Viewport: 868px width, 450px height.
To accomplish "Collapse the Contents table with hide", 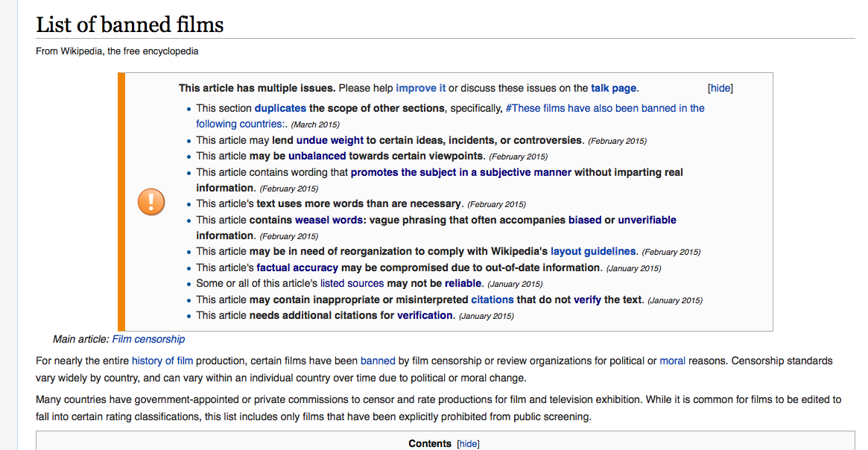I will point(468,444).
